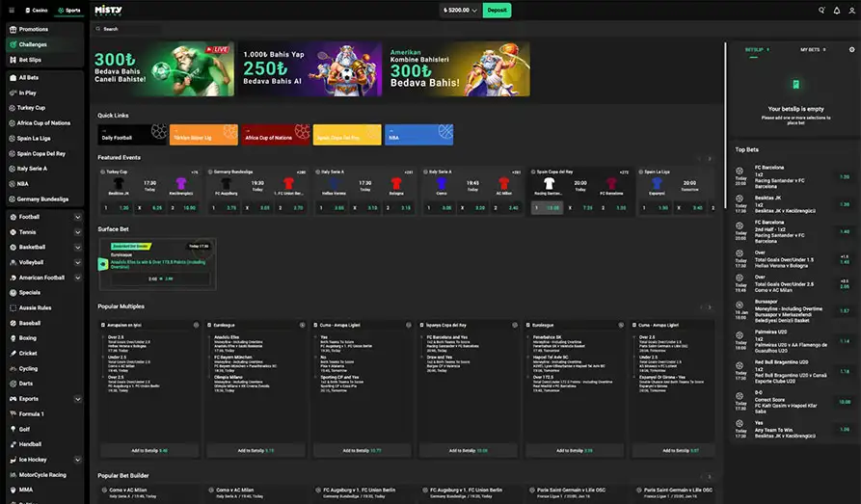861x504 pixels.
Task: Click the Cycling sport icon
Action: tap(13, 369)
